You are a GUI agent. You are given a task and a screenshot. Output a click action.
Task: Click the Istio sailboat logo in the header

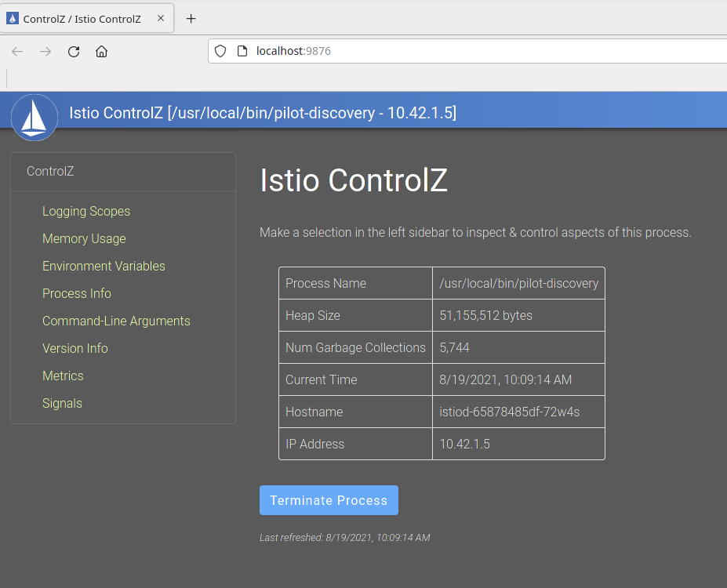point(35,117)
